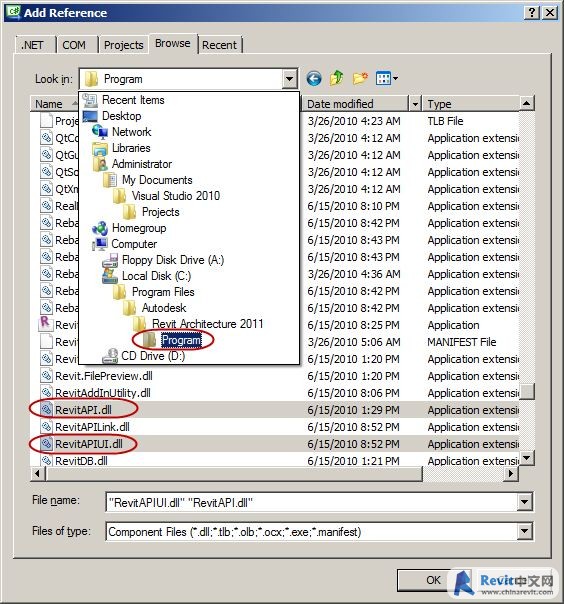Image resolution: width=564 pixels, height=604 pixels.
Task: Select the Browse tab
Action: pyautogui.click(x=173, y=44)
